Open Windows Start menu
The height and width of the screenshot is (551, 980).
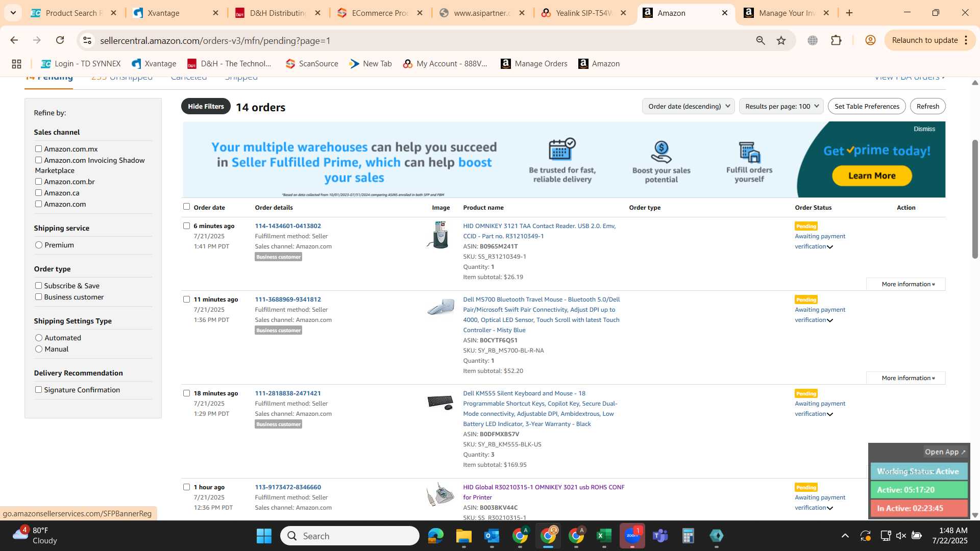tap(264, 536)
